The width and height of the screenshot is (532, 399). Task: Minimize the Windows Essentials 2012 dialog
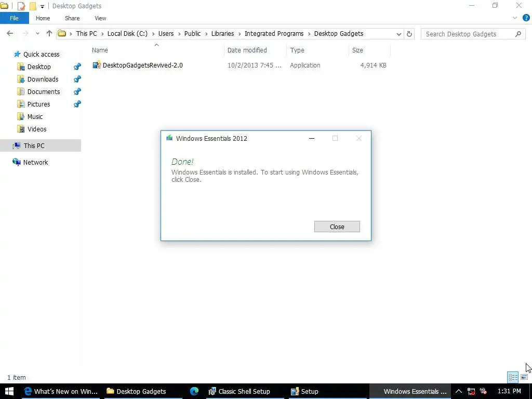[312, 138]
